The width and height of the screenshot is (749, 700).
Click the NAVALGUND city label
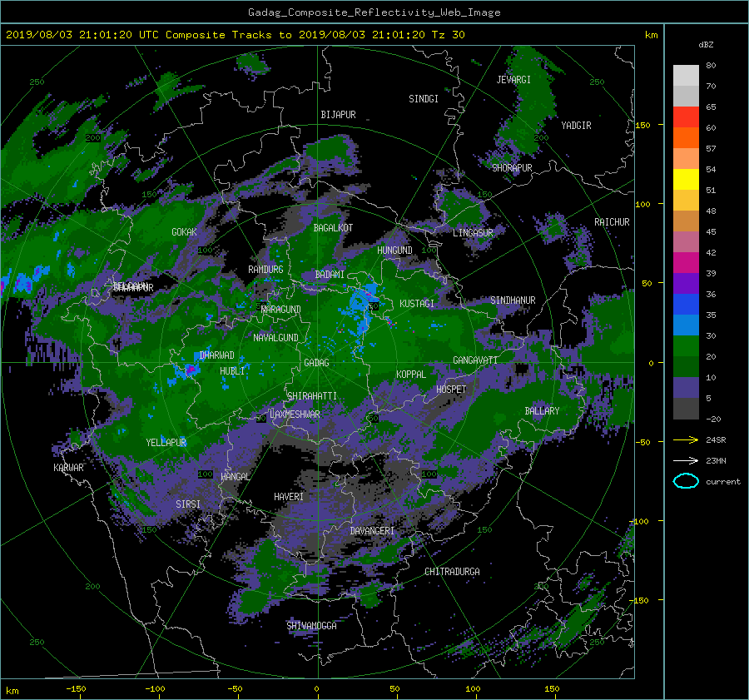coord(275,338)
